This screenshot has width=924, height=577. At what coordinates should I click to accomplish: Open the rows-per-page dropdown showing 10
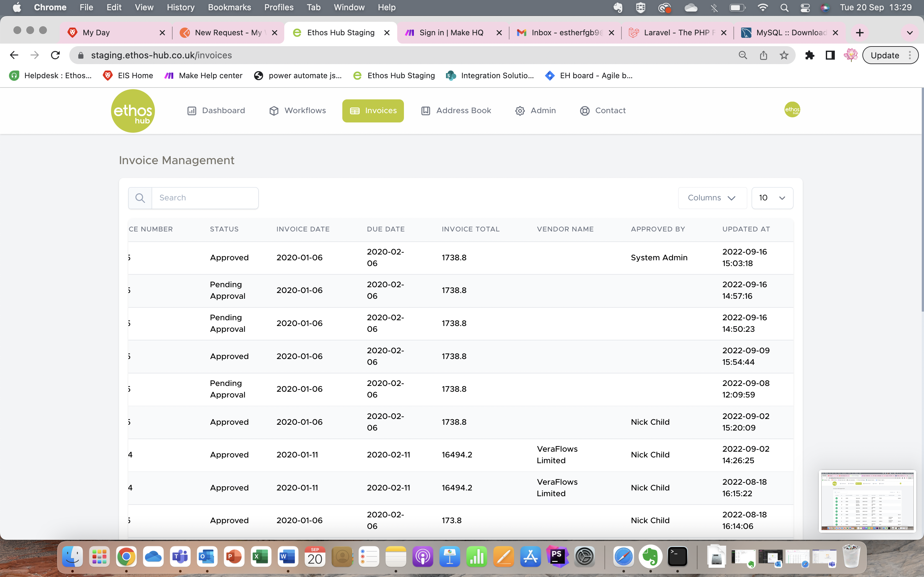(x=772, y=198)
